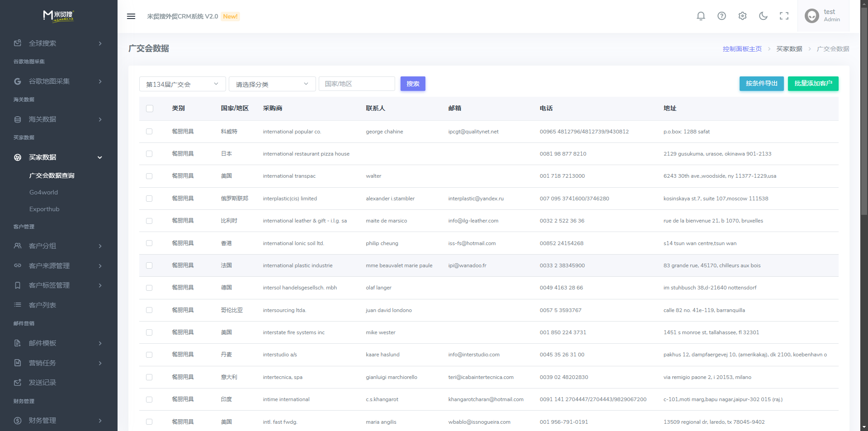The width and height of the screenshot is (868, 431).
Task: Open the notifications bell icon
Action: pyautogui.click(x=701, y=16)
